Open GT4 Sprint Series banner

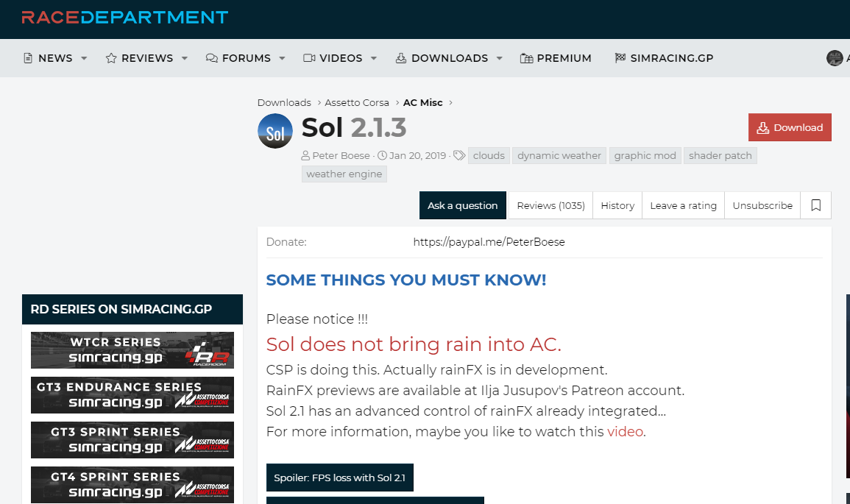pos(132,485)
